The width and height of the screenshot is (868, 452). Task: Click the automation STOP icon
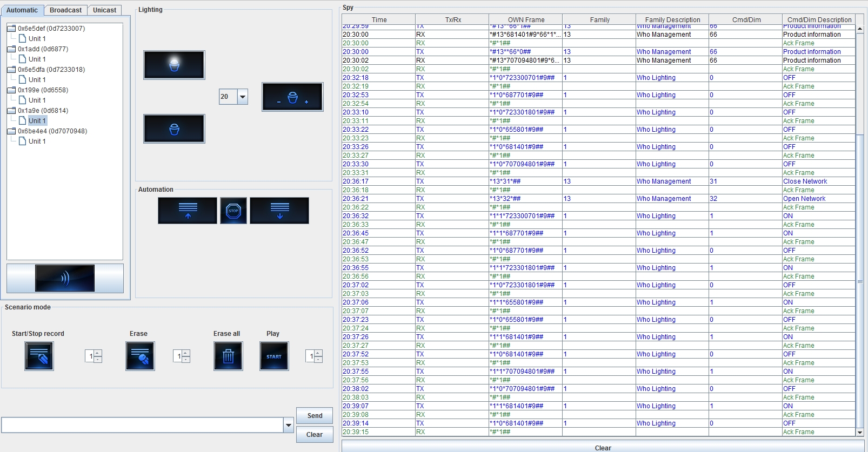pyautogui.click(x=233, y=210)
